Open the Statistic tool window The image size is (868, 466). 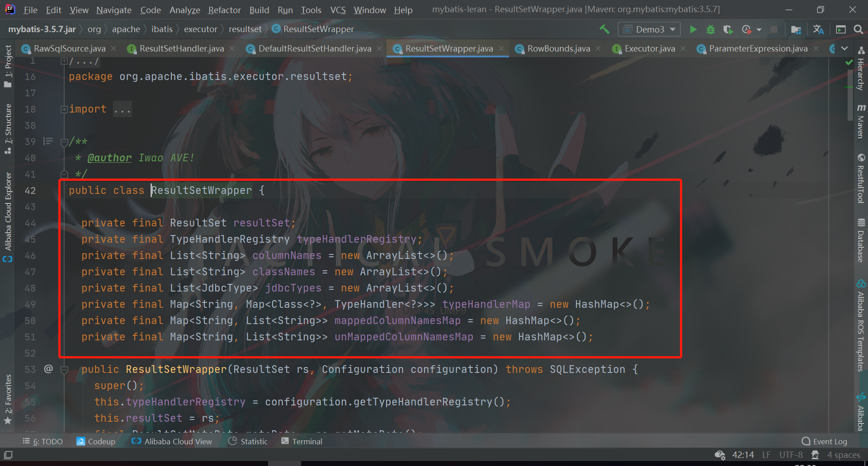tap(248, 442)
